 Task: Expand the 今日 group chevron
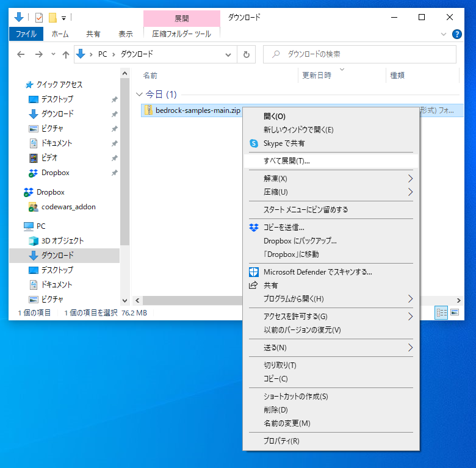tap(139, 95)
